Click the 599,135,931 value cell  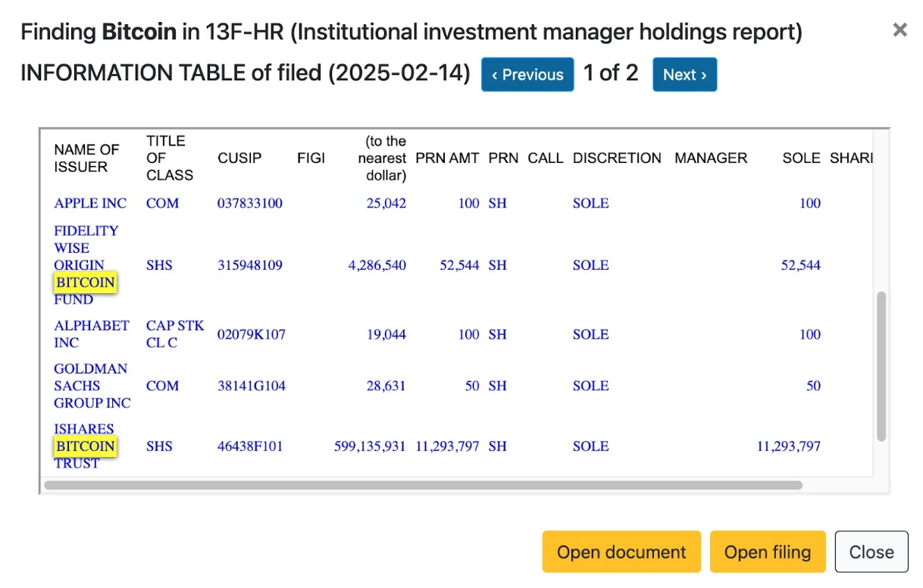tap(370, 446)
